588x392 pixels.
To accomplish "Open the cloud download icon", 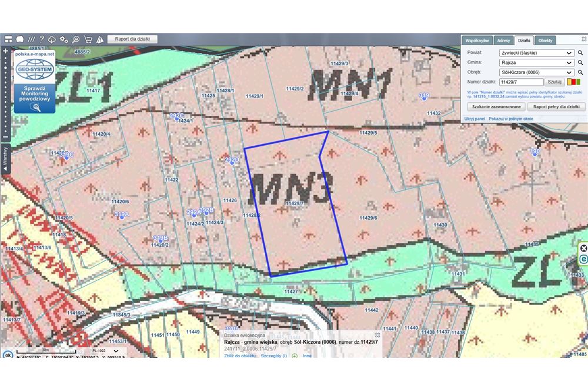I will (x=52, y=39).
